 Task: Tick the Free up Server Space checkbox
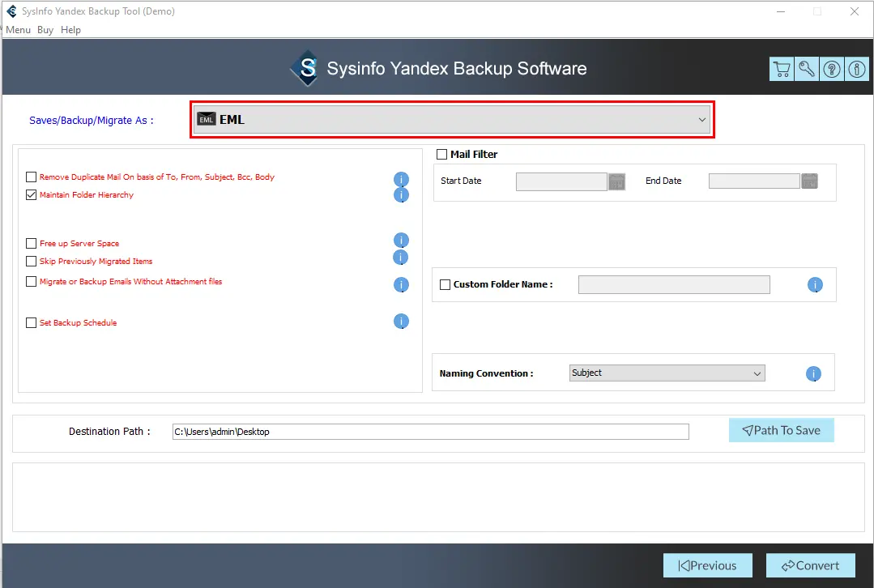[x=32, y=244]
